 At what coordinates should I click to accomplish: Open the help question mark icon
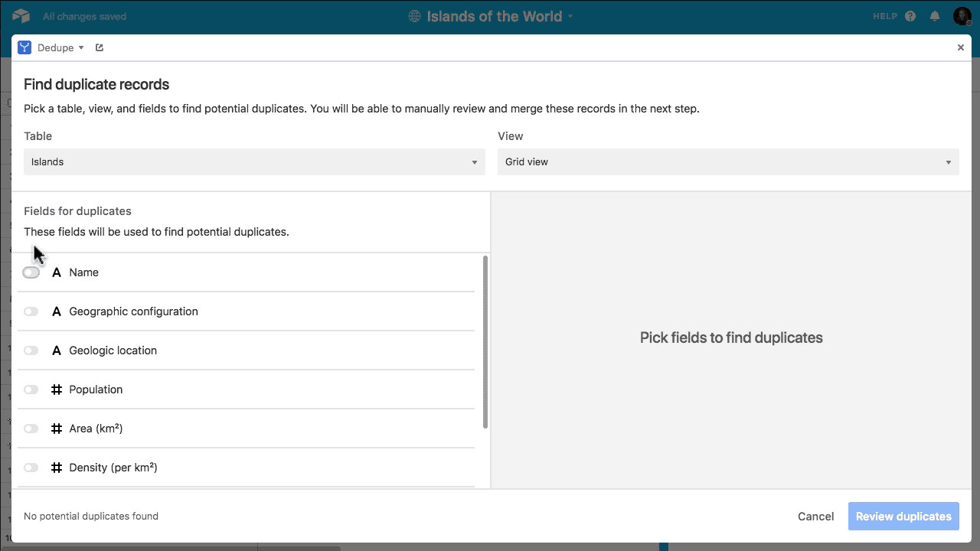tap(910, 16)
